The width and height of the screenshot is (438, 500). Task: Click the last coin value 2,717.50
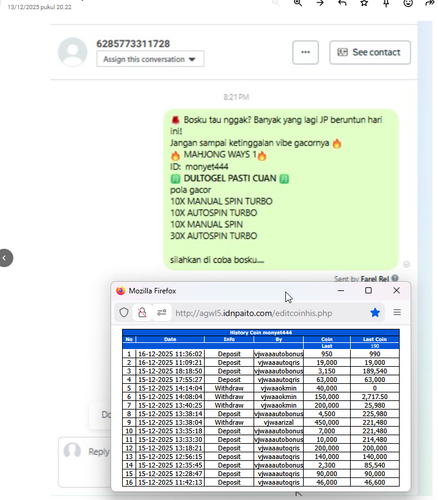(x=375, y=397)
